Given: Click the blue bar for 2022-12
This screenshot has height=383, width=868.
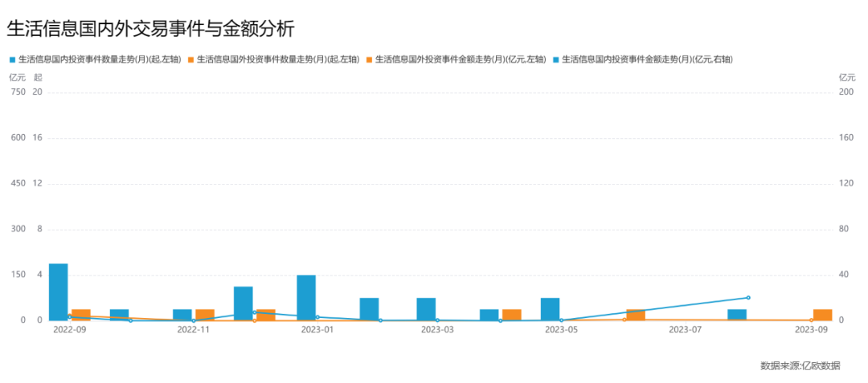Looking at the screenshot, I should pyautogui.click(x=244, y=303).
